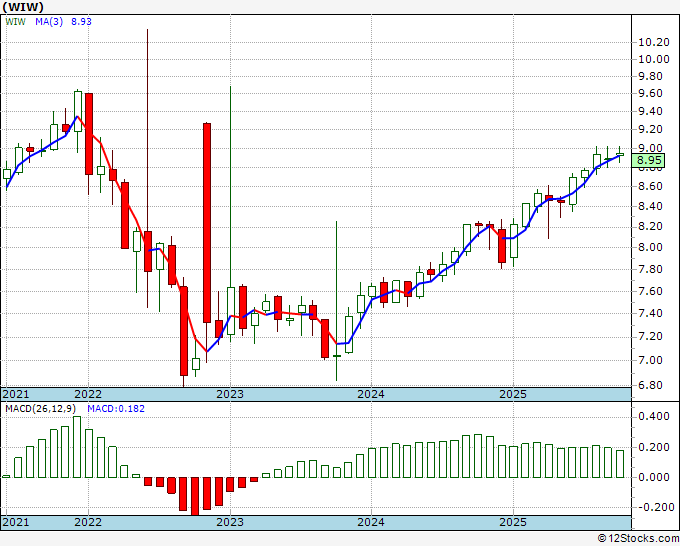Click the MACD(26,12,9) indicator label
680x546 pixels.
click(40, 409)
